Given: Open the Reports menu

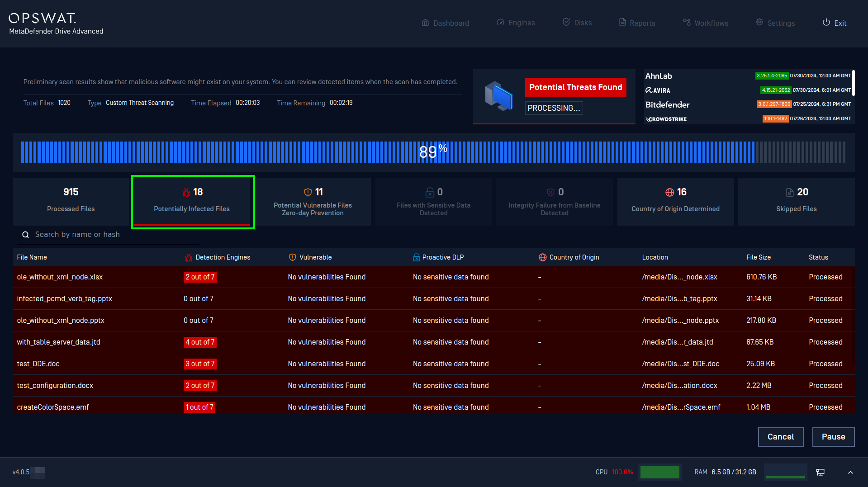Looking at the screenshot, I should coord(637,23).
